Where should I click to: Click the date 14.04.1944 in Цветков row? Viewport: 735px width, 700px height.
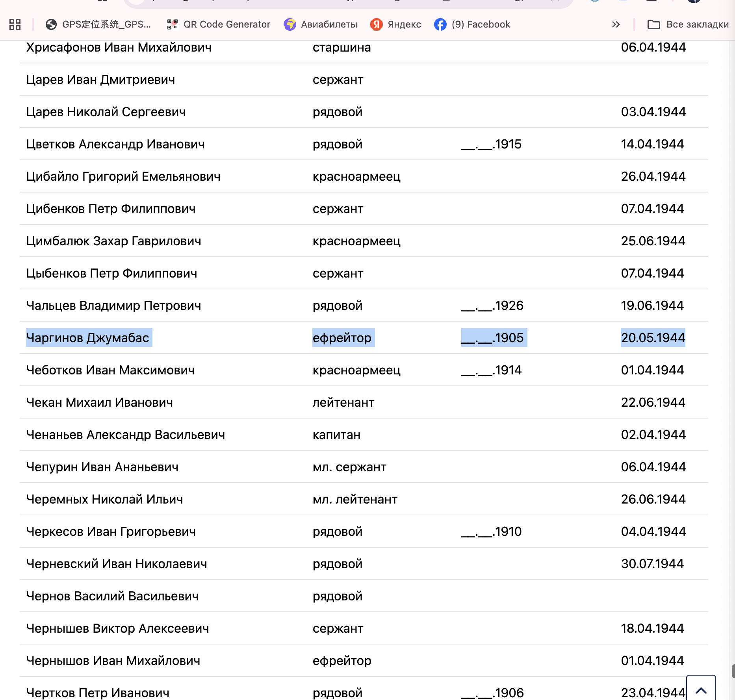(x=652, y=144)
